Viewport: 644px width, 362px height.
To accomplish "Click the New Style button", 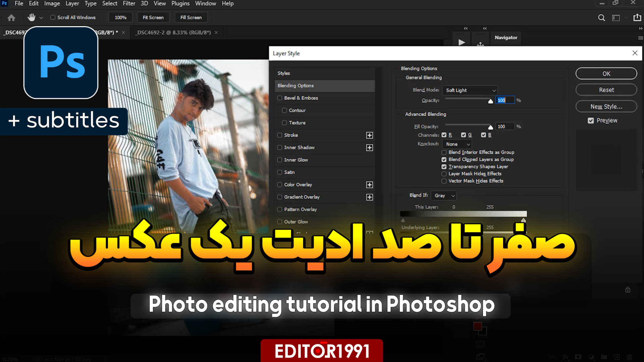I will [606, 107].
